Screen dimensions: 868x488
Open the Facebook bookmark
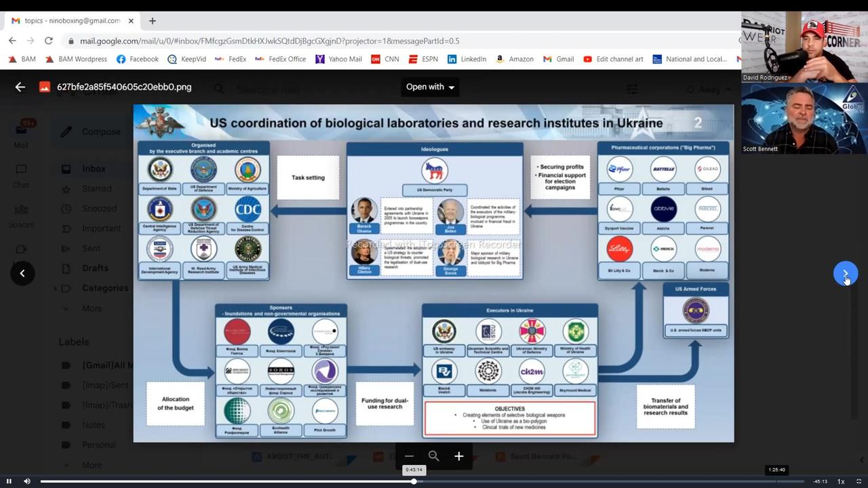pos(138,59)
